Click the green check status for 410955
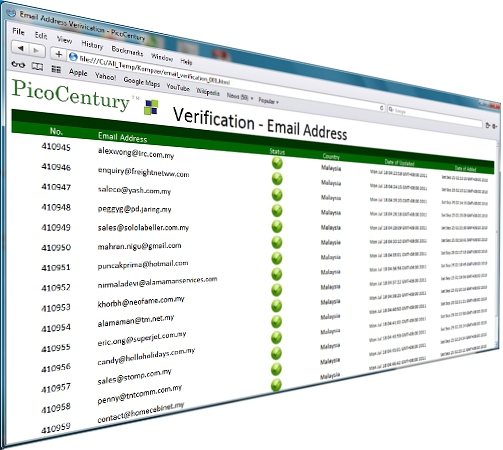This screenshot has width=503, height=450. point(276,322)
